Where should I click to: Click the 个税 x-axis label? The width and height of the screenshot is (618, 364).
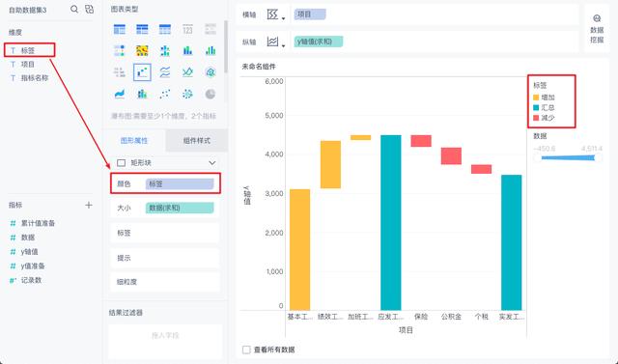(x=481, y=317)
